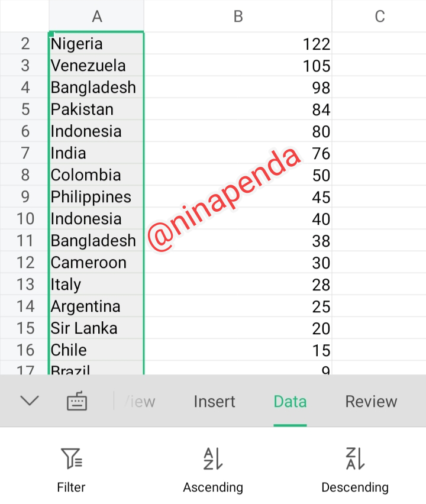Viewport: 426px width, 504px height.
Task: Open the Filter tool
Action: point(71,469)
